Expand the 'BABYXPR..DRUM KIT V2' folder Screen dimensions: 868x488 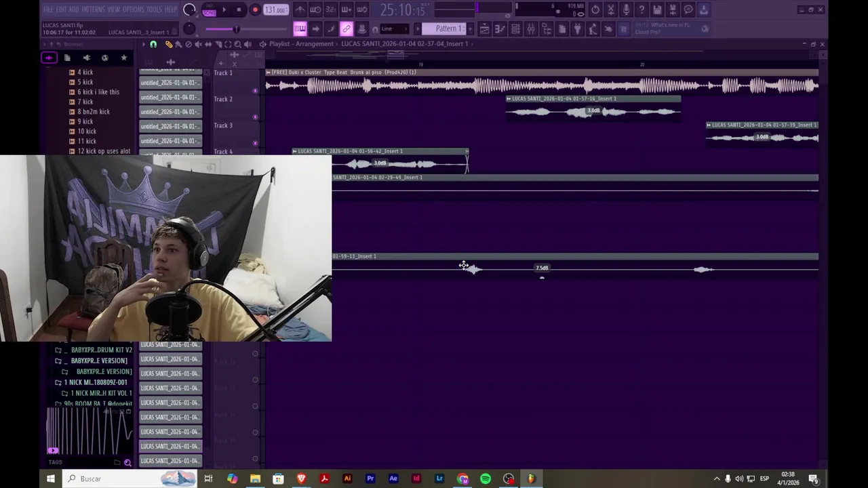coord(95,350)
